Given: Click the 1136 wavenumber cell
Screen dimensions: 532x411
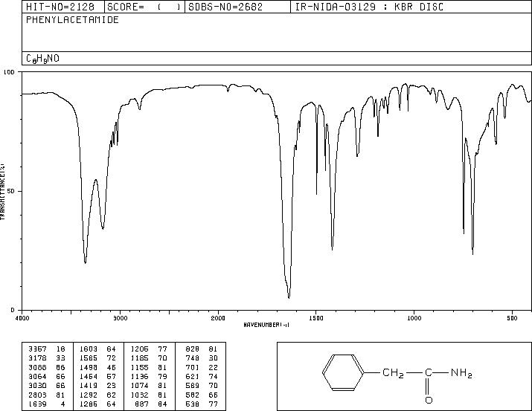Looking at the screenshot, I should 139,376.
